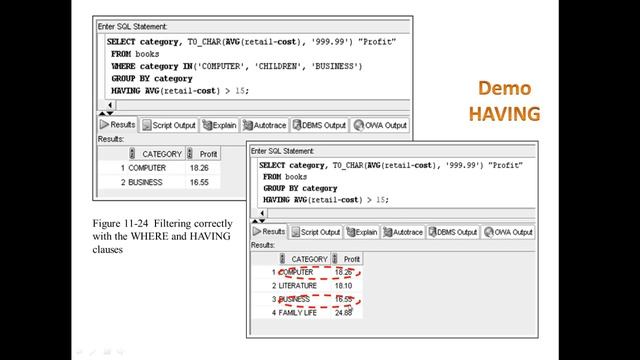Viewport: 640px width, 360px height.
Task: Select DBMS Output tab in lower SQL window
Action: (x=453, y=232)
